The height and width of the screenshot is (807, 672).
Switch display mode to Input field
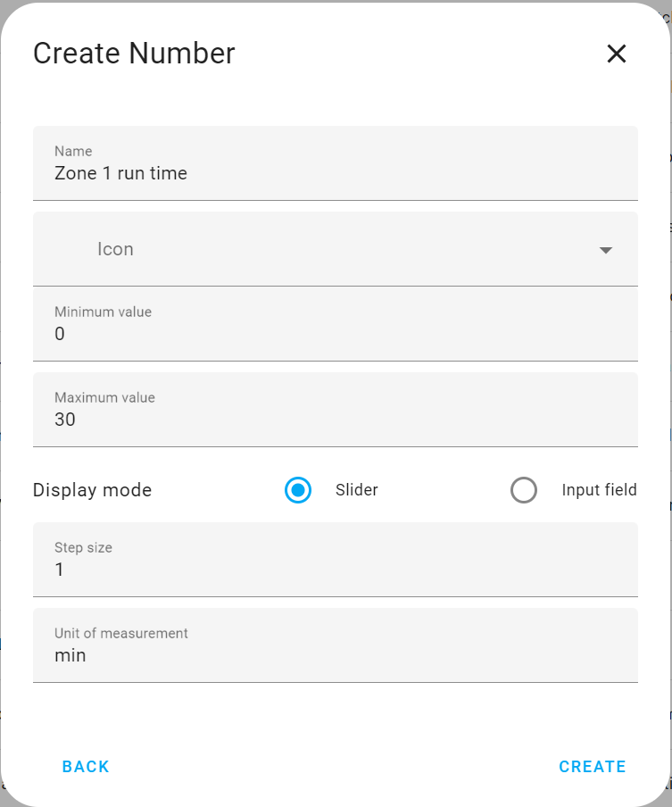coord(524,490)
